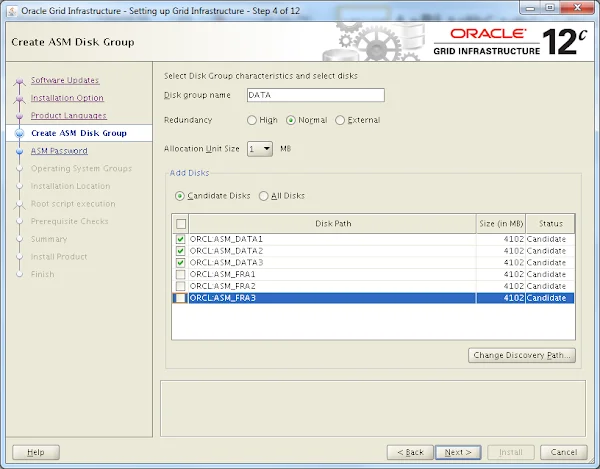This screenshot has height=469, width=600.
Task: Open Software Updates step link
Action: [65, 80]
